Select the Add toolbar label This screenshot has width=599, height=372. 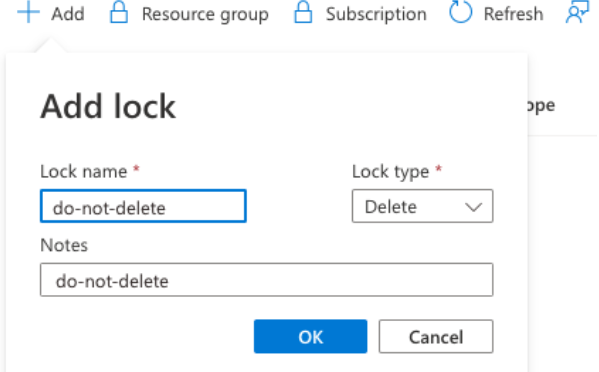point(68,14)
